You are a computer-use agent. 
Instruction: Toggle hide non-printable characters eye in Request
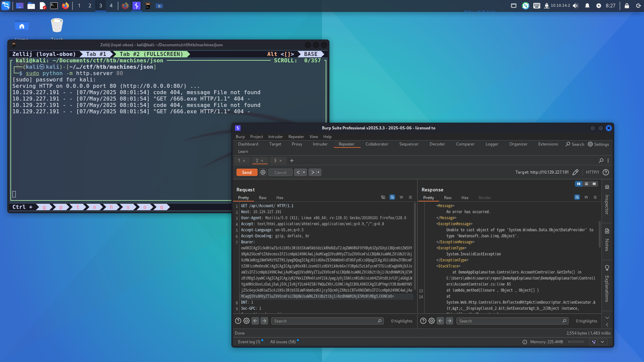[383, 197]
